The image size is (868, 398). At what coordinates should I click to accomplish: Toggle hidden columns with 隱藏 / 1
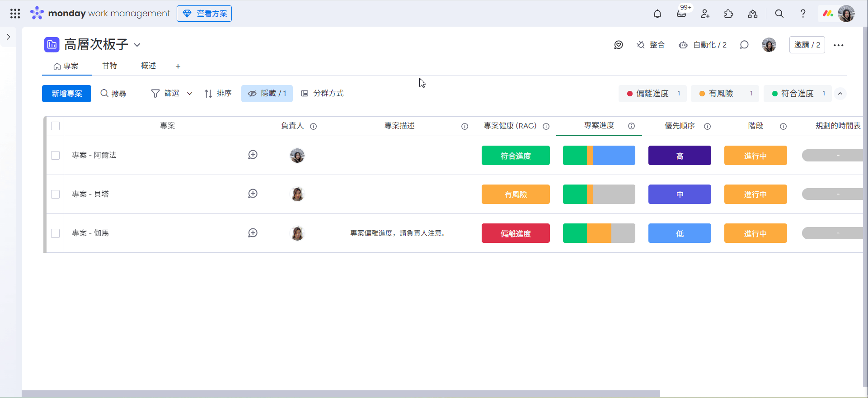267,93
